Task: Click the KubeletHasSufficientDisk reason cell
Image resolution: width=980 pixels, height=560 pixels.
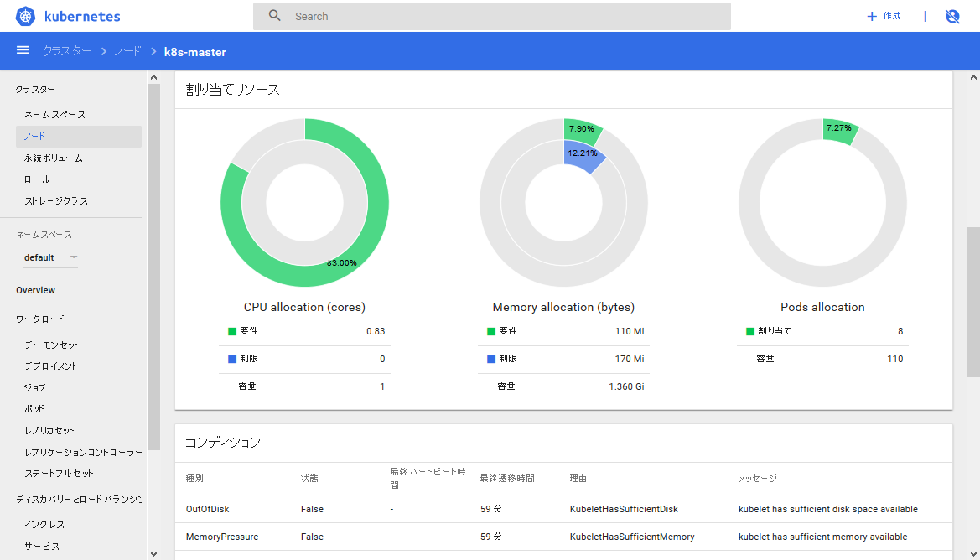Action: coord(624,509)
